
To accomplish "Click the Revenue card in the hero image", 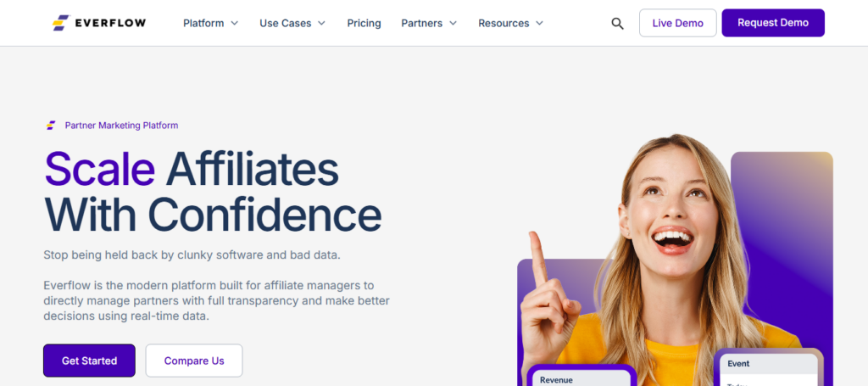I will tap(581, 376).
